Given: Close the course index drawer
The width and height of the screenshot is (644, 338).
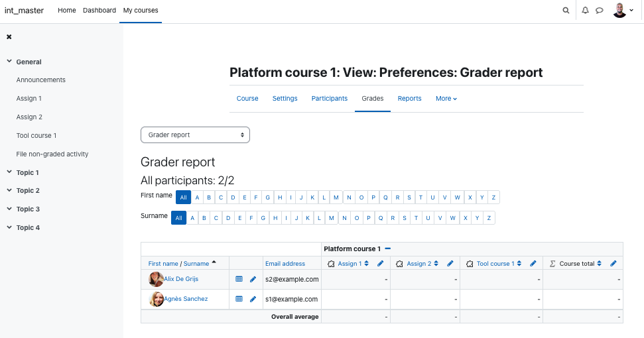Looking at the screenshot, I should click(x=9, y=37).
